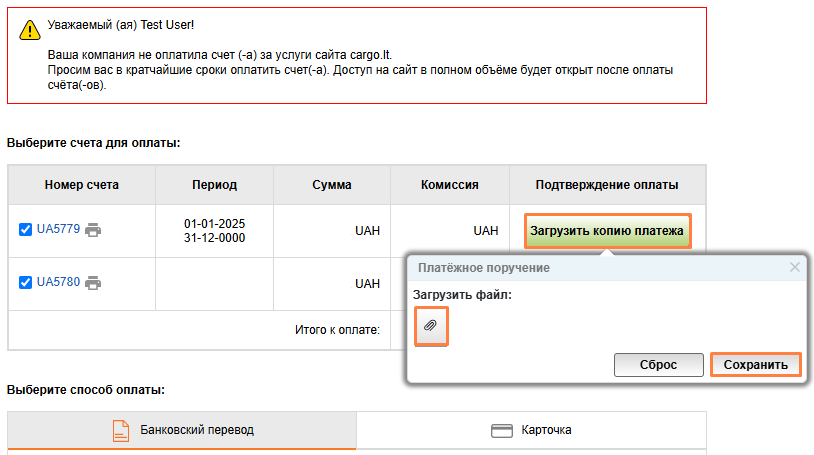
Task: Click the Сумма column header
Action: coord(331,185)
